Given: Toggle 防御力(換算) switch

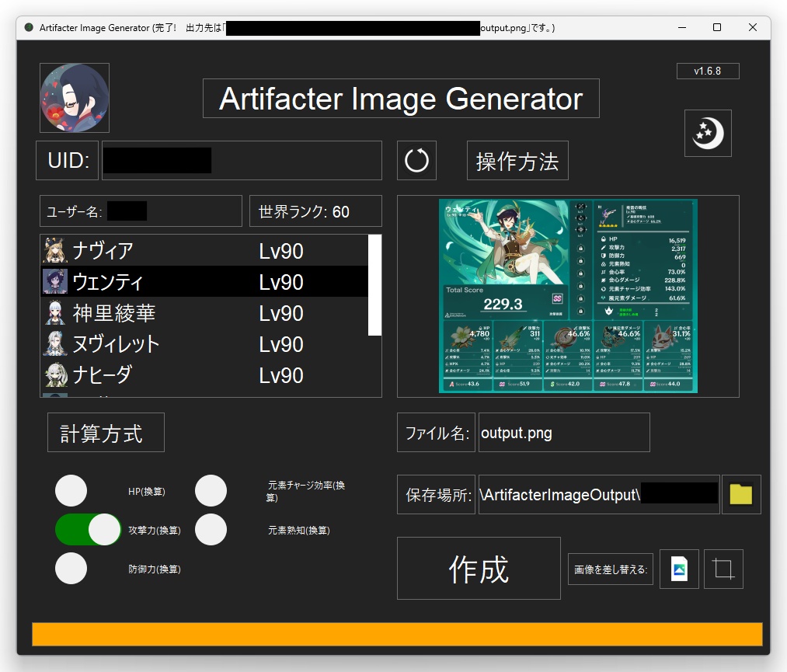Looking at the screenshot, I should (x=71, y=569).
